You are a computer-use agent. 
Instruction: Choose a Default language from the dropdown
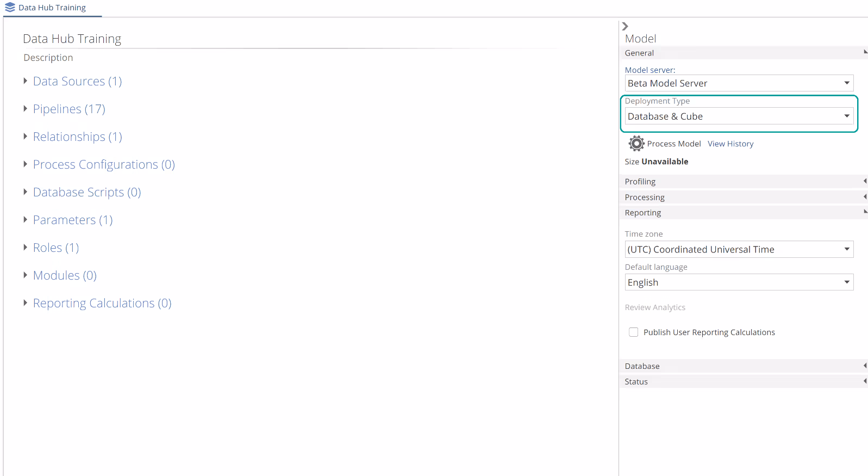[739, 282]
